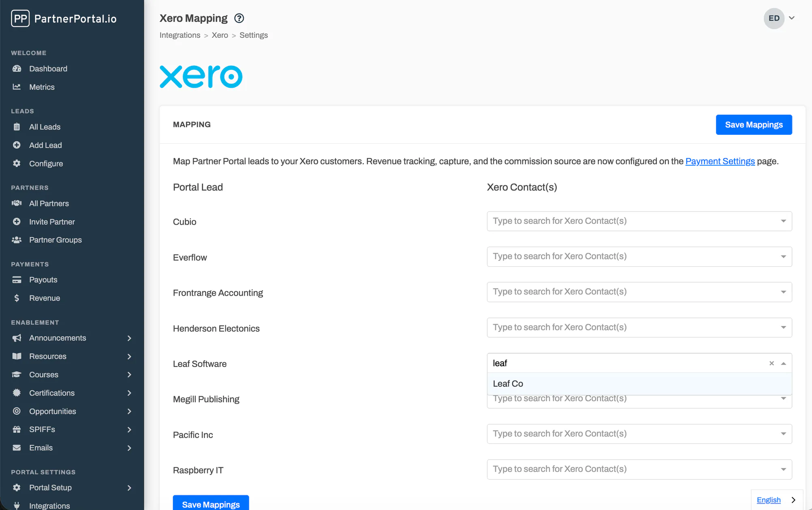812x510 pixels.
Task: Go to Dashboard in the sidebar
Action: point(48,69)
